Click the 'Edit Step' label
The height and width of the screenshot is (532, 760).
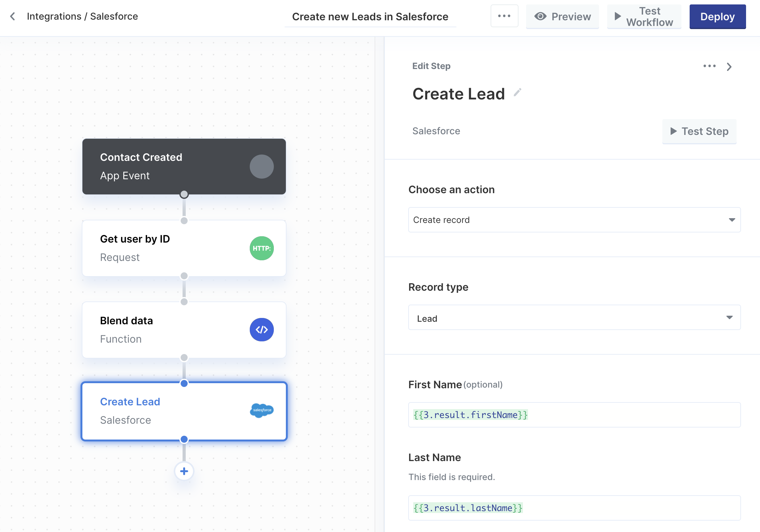(x=431, y=66)
